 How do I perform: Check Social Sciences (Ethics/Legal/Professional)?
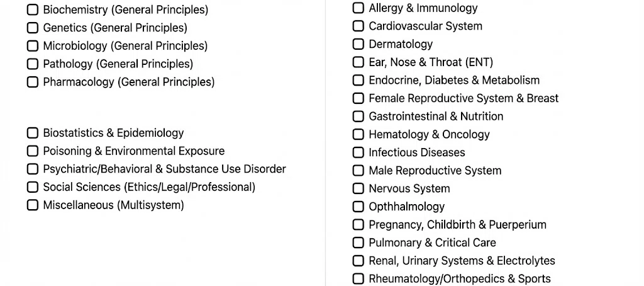[x=33, y=187]
